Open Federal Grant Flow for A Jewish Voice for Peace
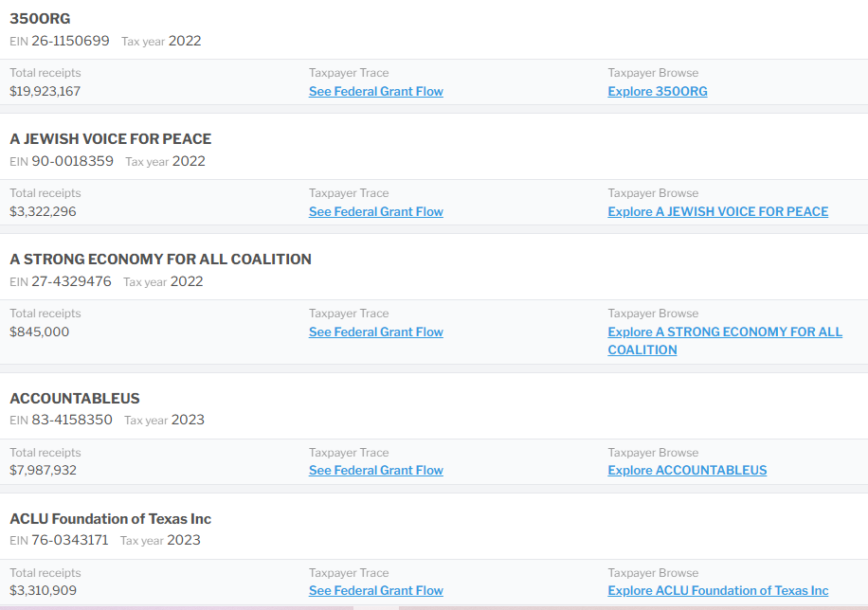This screenshot has height=610, width=868. coord(375,212)
